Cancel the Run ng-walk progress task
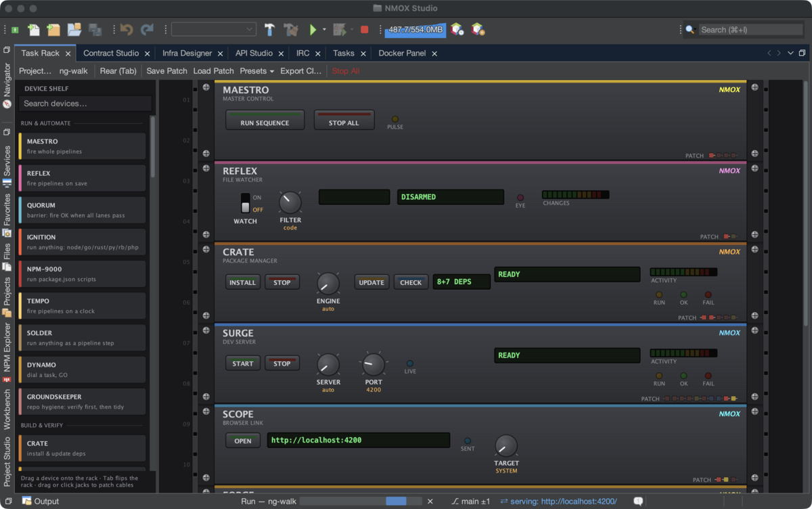This screenshot has width=812, height=509. pos(430,502)
